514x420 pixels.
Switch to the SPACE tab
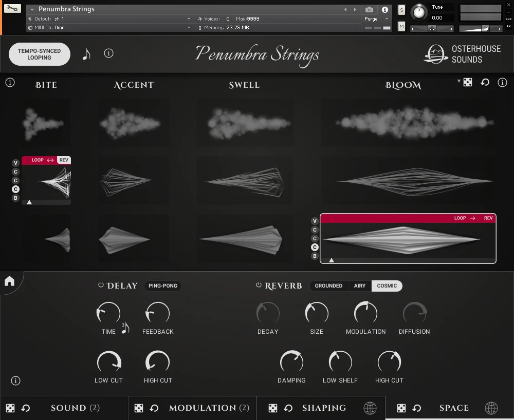[454, 408]
